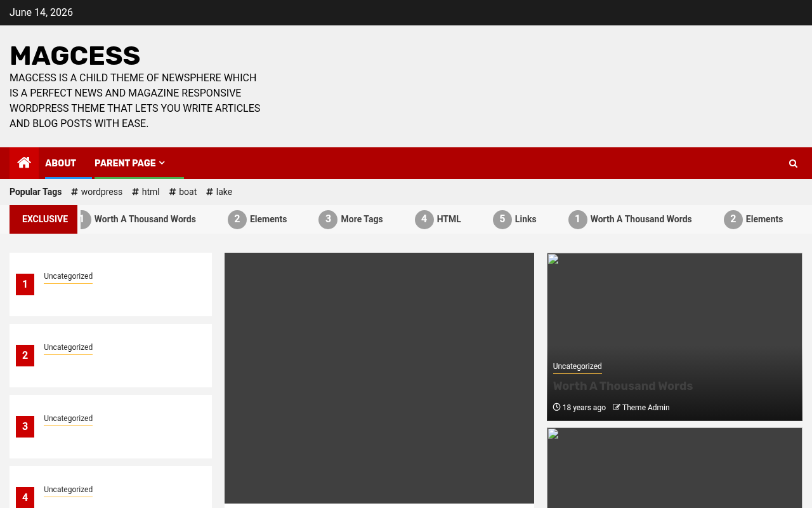Open Uncategorized in the post numbered 4
The image size is (812, 508).
point(69,490)
